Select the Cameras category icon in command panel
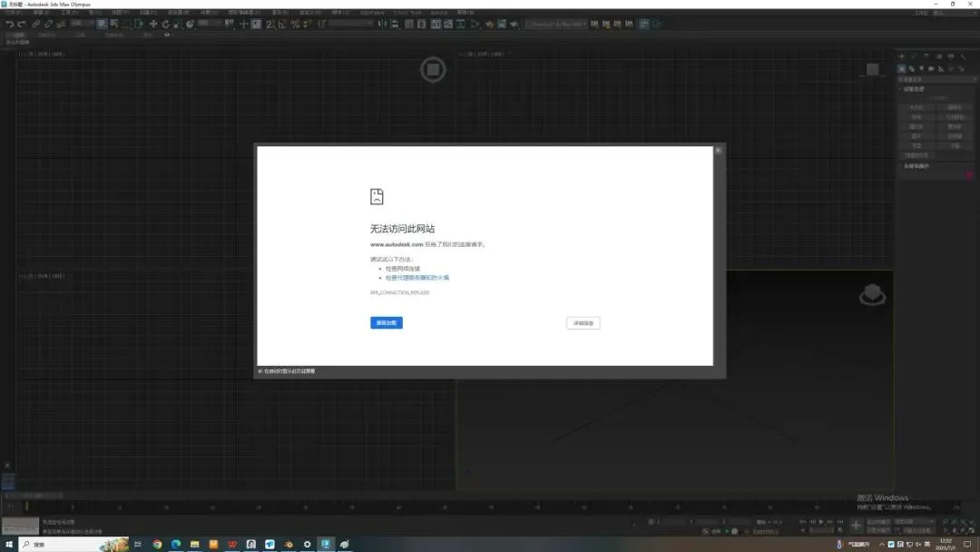980x552 pixels. point(931,69)
